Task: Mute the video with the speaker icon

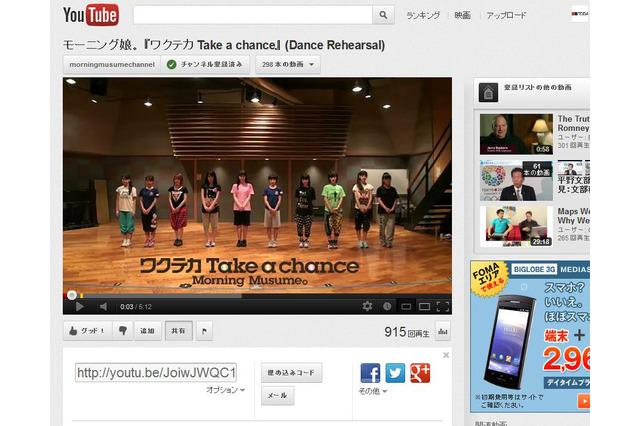Action: coord(104,306)
